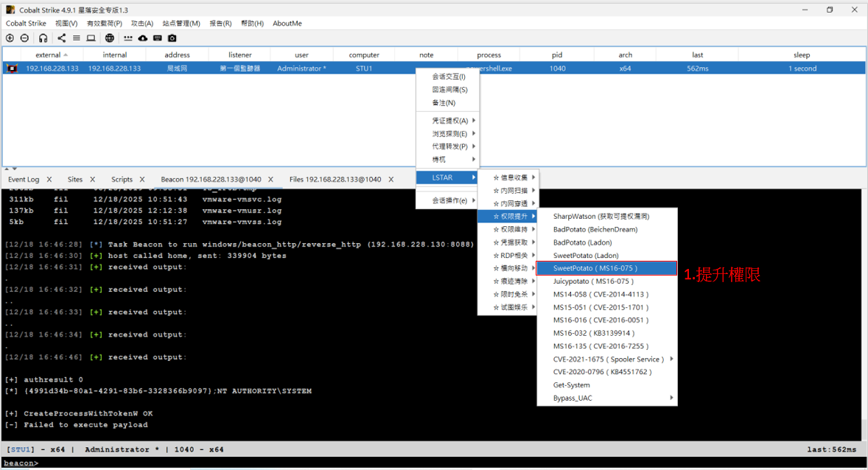The height and width of the screenshot is (470, 868).
Task: Close the Sites tab
Action: coord(92,179)
